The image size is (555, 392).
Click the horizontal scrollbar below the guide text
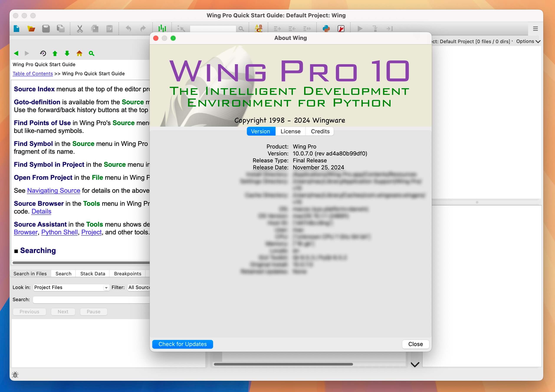(x=81, y=263)
